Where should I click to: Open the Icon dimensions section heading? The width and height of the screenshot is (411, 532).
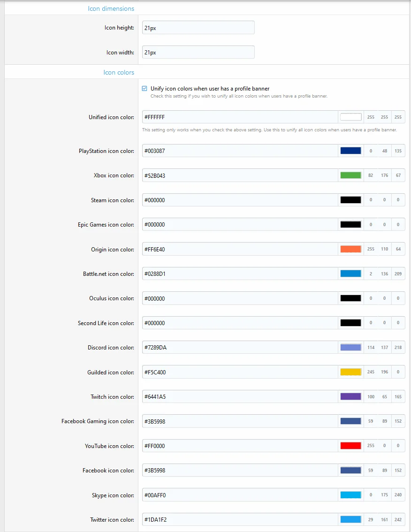[x=111, y=8]
